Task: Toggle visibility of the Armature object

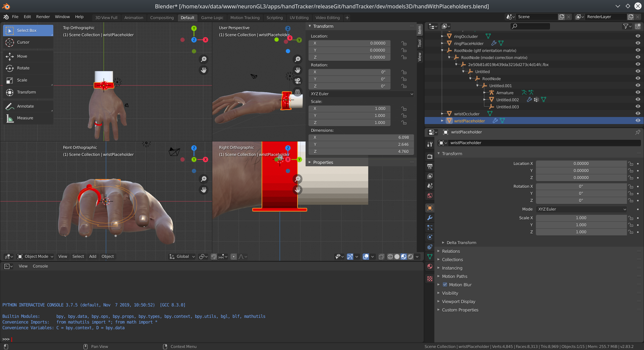Action: pos(638,92)
